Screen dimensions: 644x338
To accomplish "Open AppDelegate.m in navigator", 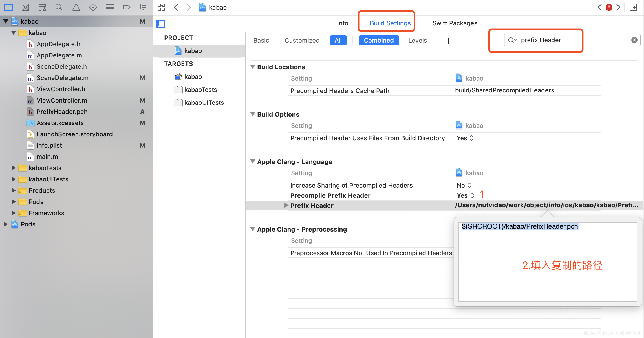I will pos(59,55).
